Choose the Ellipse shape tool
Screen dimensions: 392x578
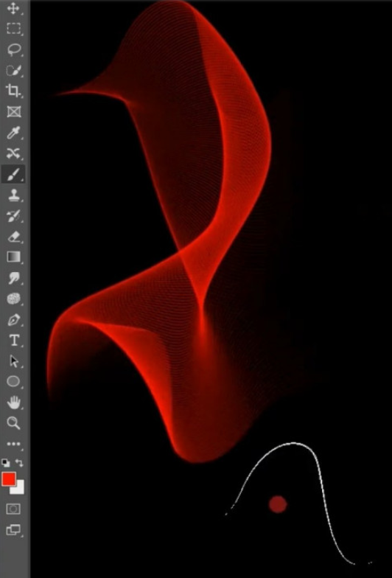coord(13,382)
